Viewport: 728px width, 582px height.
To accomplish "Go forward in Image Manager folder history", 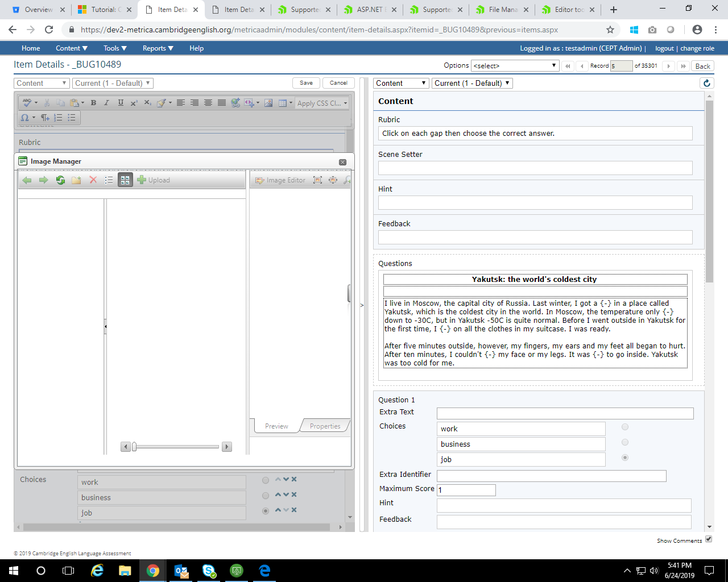I will pos(43,180).
